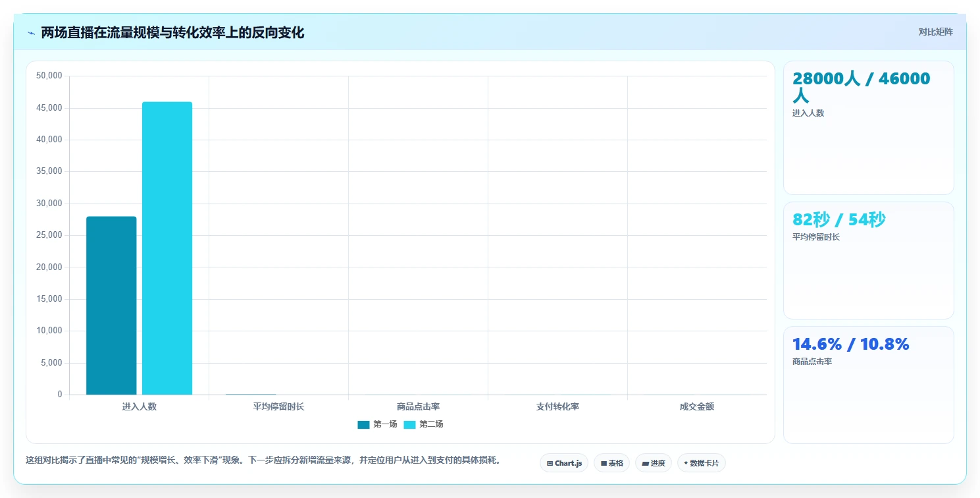Click the lightning icon beside the title
Viewport: 980px width, 498px height.
(x=31, y=33)
